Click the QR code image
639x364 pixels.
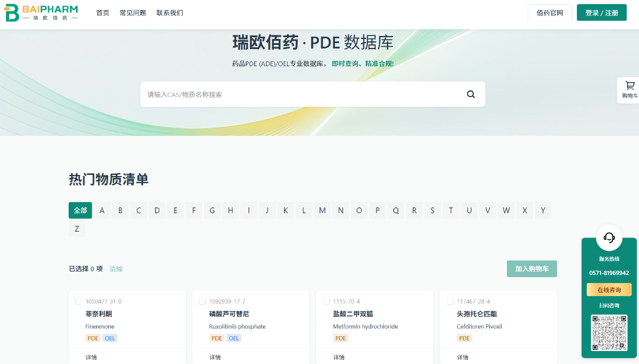[x=609, y=333]
